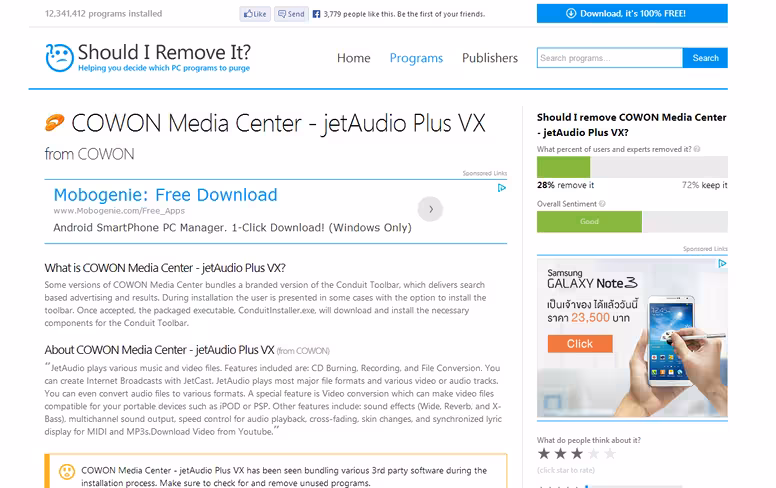This screenshot has width=776, height=488.
Task: Click 'What do people think about it?' text
Action: click(x=588, y=440)
